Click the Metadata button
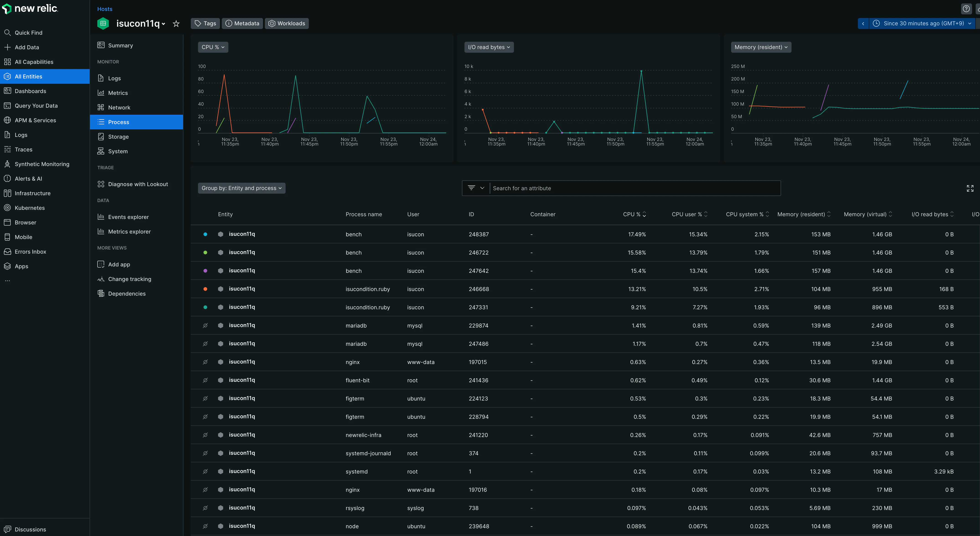This screenshot has height=536, width=980. pyautogui.click(x=242, y=23)
